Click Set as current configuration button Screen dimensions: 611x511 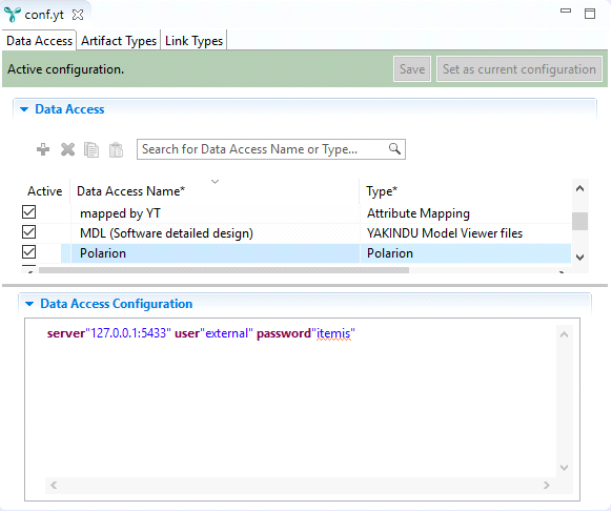(519, 69)
